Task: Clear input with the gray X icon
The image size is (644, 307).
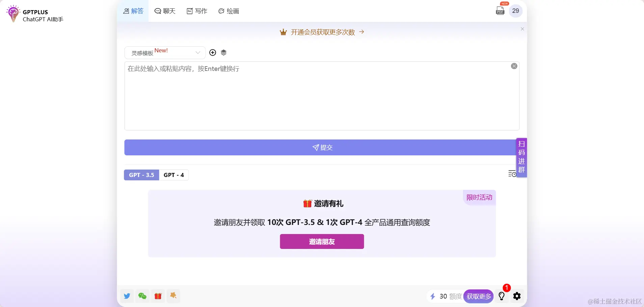Action: (514, 66)
